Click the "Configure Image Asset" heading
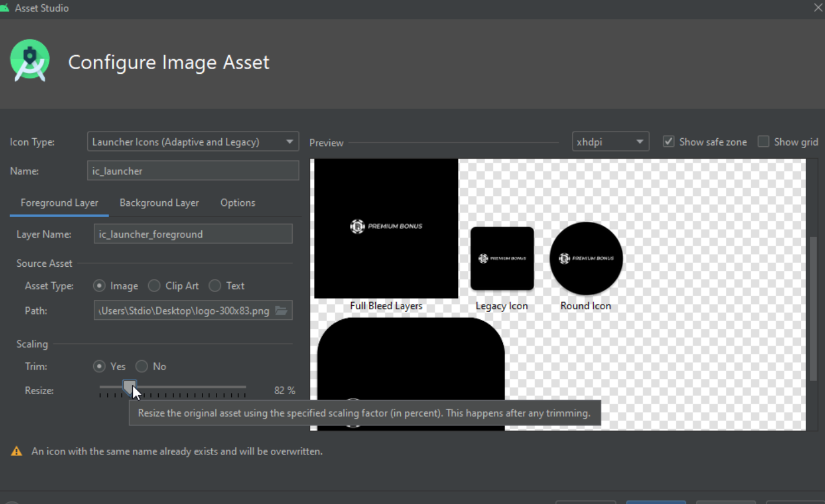The height and width of the screenshot is (504, 825). click(x=169, y=62)
